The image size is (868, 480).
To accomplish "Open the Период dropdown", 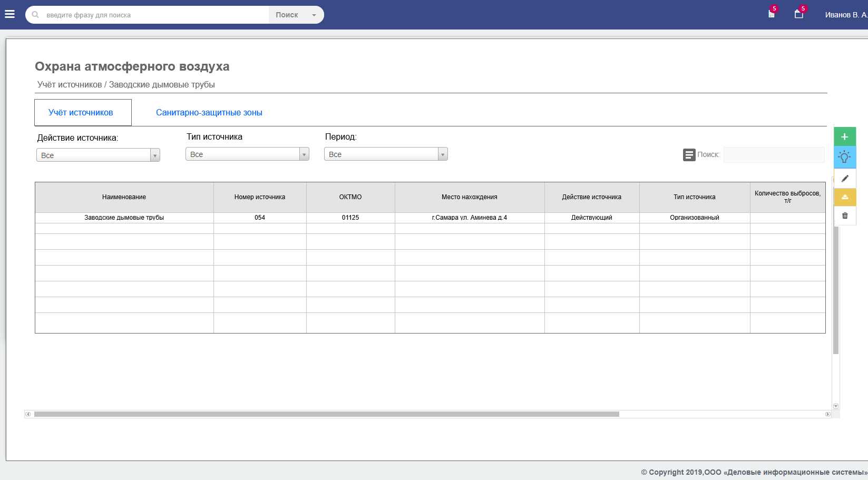I will coord(386,154).
